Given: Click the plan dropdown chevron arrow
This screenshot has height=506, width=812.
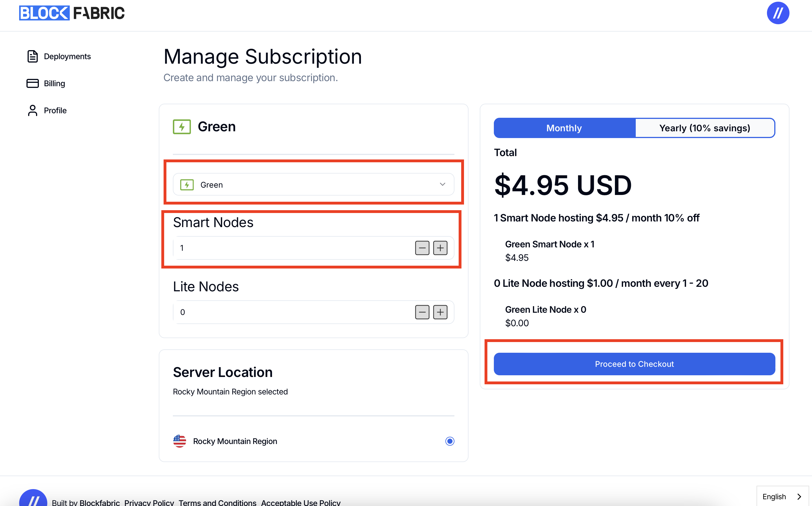Looking at the screenshot, I should click(442, 184).
